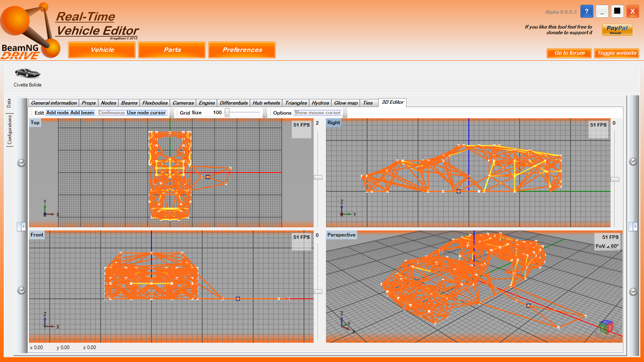
Task: Open the Grid Size toolbar overflow arrow
Action: tap(265, 113)
